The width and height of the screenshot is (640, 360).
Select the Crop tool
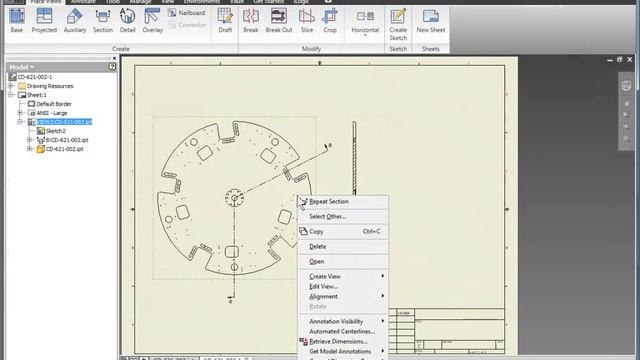point(330,20)
